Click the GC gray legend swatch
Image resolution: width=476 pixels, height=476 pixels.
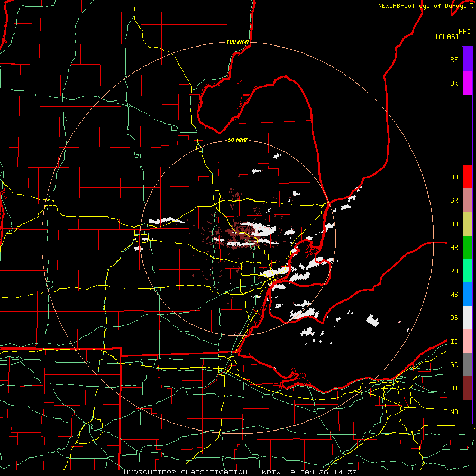click(x=467, y=364)
